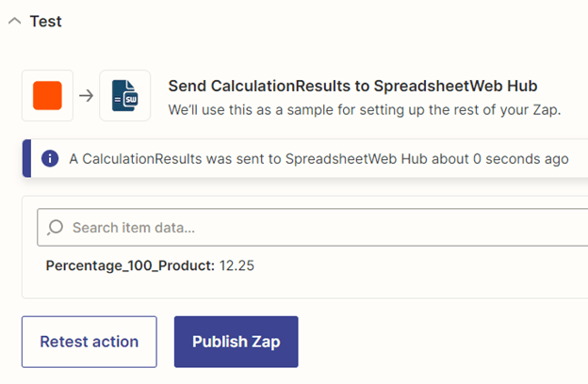Click the Send CalculationResults step title

pyautogui.click(x=283, y=86)
